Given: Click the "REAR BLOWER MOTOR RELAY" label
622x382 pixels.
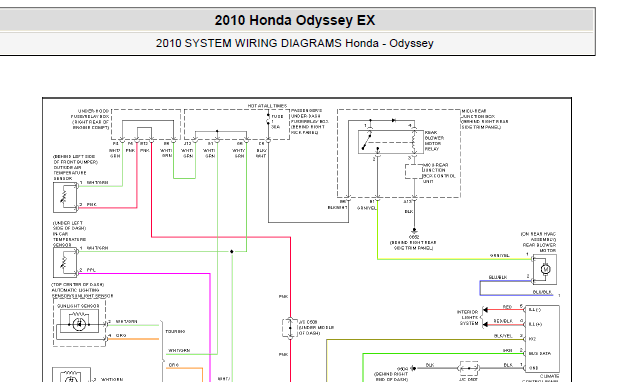Looking at the screenshot, I should [x=434, y=141].
